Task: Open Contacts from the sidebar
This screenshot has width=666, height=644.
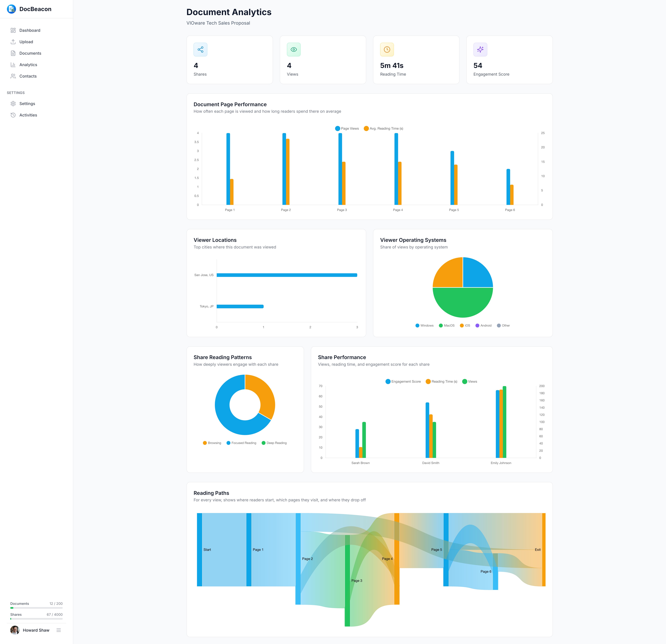Action: coord(28,76)
